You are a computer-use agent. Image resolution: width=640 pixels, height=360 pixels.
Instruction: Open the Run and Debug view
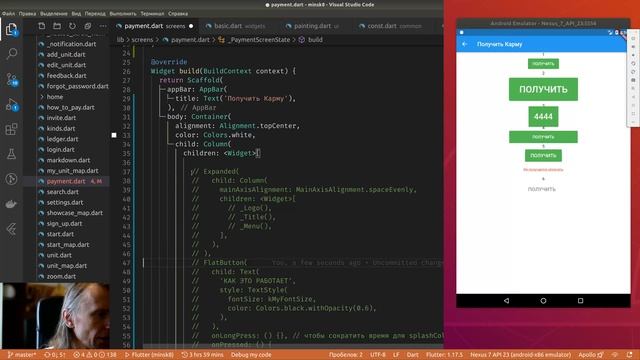pos(11,105)
